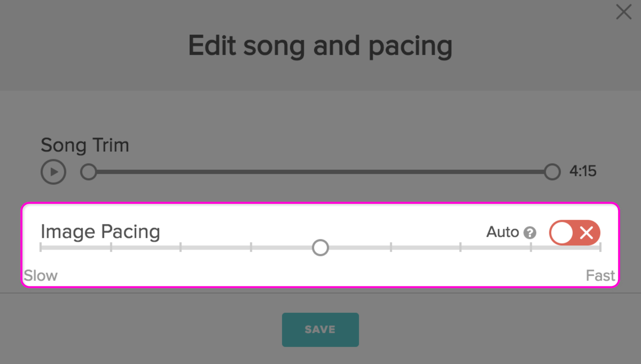Set pacing to third tick from Fast
The height and width of the screenshot is (364, 641).
460,247
